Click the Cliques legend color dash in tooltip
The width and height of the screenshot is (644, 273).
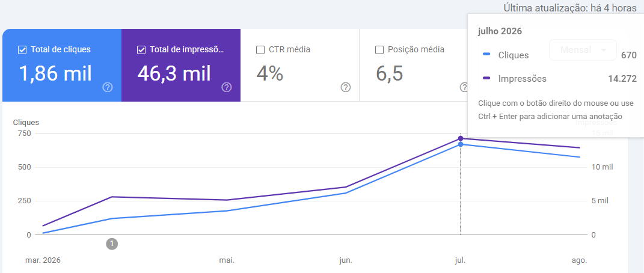click(487, 54)
